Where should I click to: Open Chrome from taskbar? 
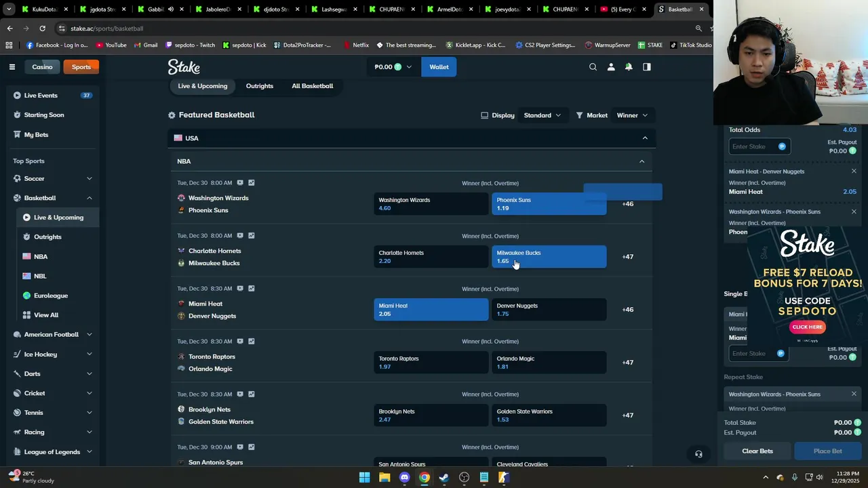coord(424,478)
